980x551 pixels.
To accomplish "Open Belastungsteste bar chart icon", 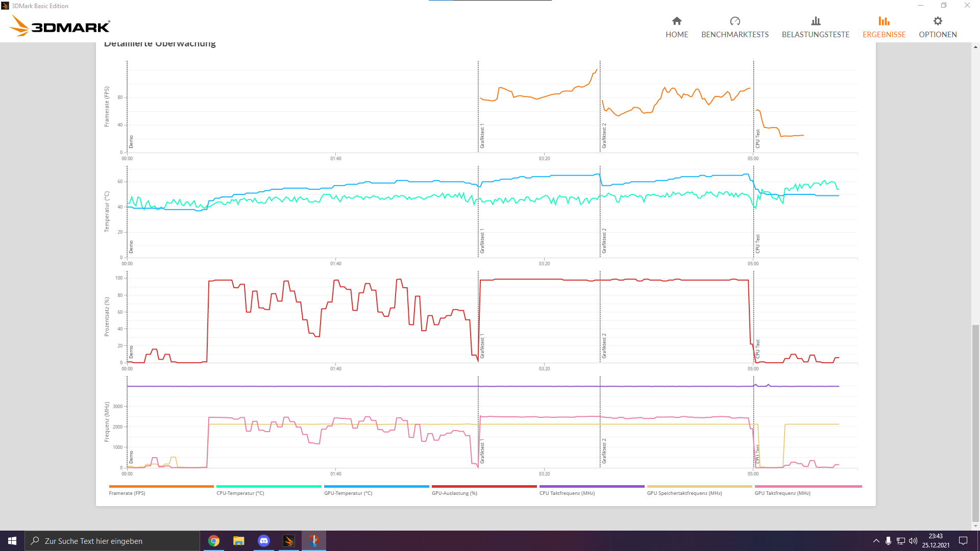I will [x=816, y=21].
